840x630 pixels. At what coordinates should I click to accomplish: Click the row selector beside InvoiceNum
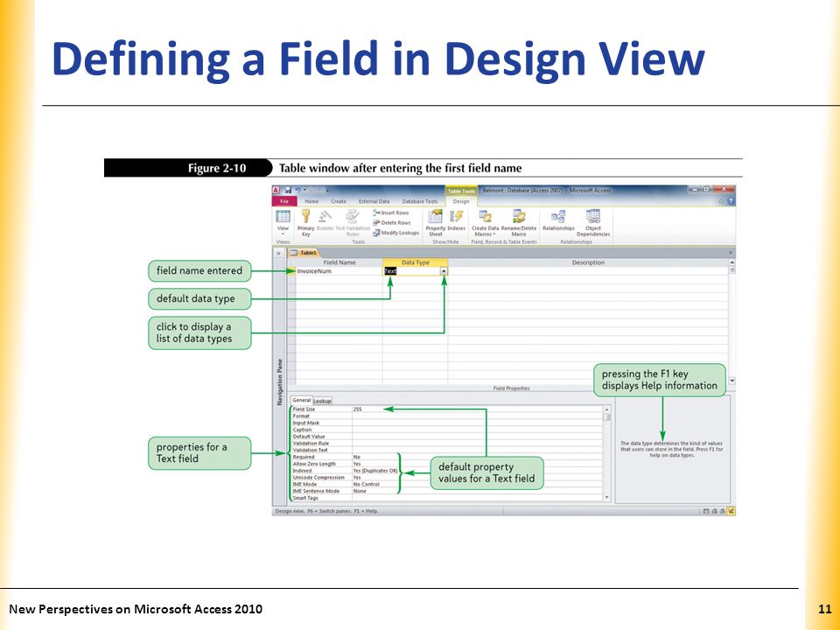pyautogui.click(x=291, y=271)
